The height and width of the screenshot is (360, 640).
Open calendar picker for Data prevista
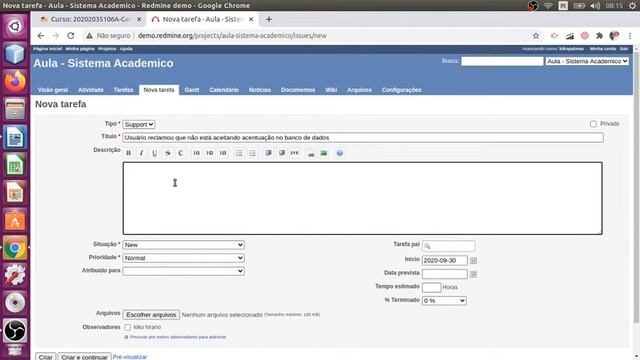coord(473,274)
